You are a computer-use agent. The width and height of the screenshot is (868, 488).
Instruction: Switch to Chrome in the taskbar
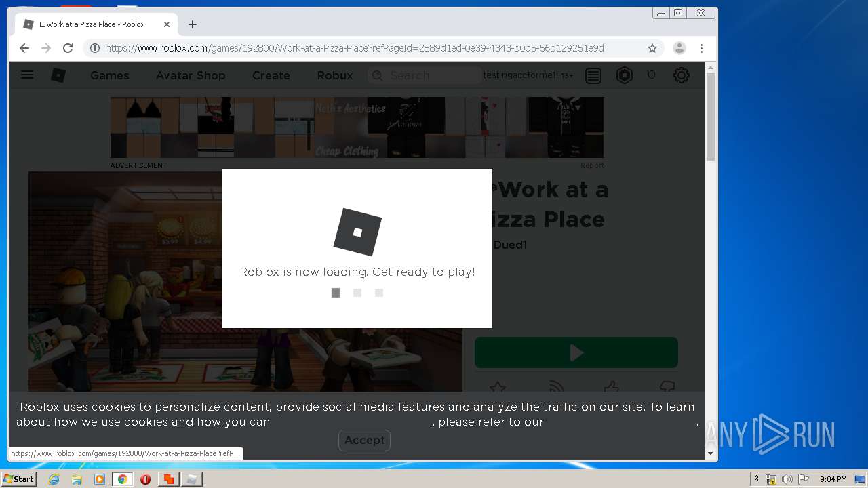tap(122, 479)
